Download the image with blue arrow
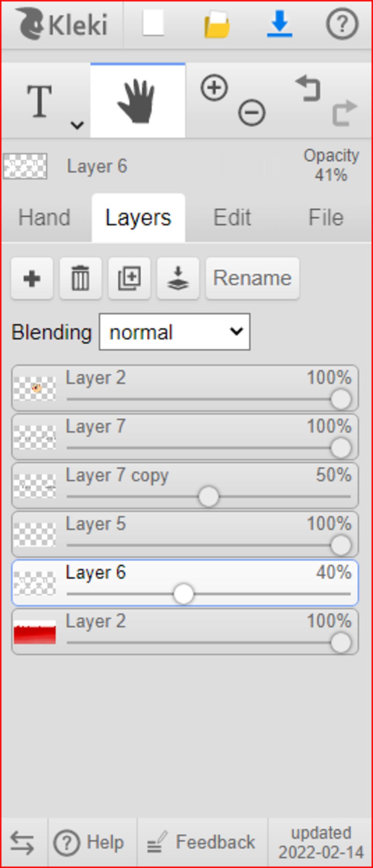Screen dimensions: 373x868 click(279, 24)
